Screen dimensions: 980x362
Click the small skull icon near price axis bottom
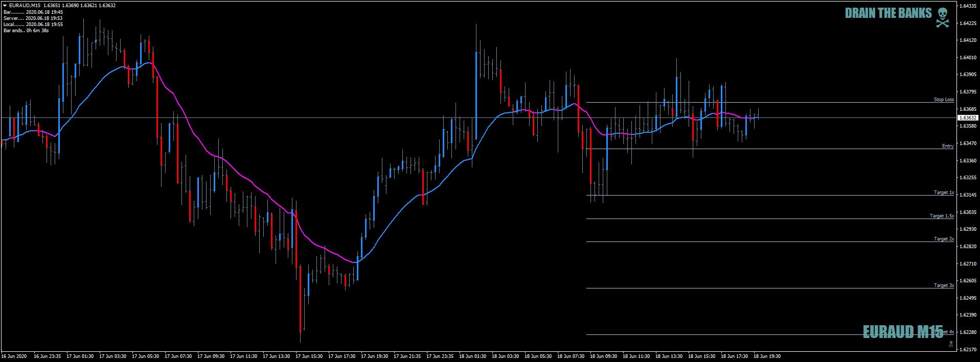pos(951,345)
